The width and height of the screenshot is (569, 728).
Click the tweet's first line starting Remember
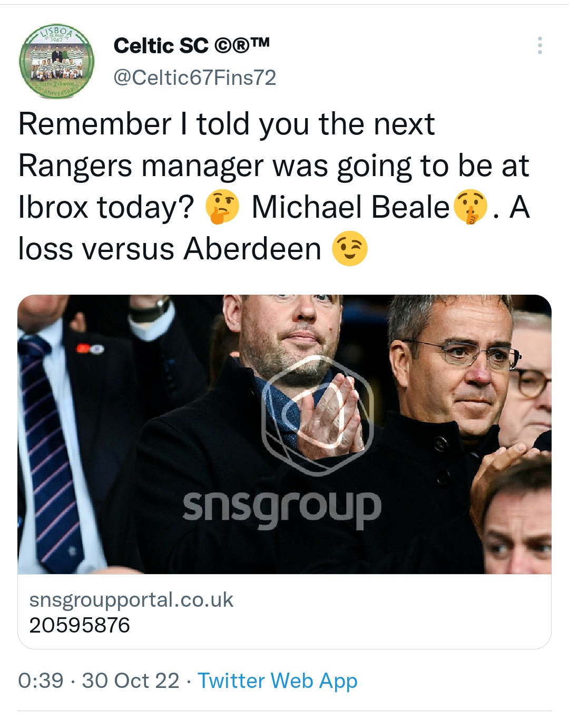tap(227, 125)
